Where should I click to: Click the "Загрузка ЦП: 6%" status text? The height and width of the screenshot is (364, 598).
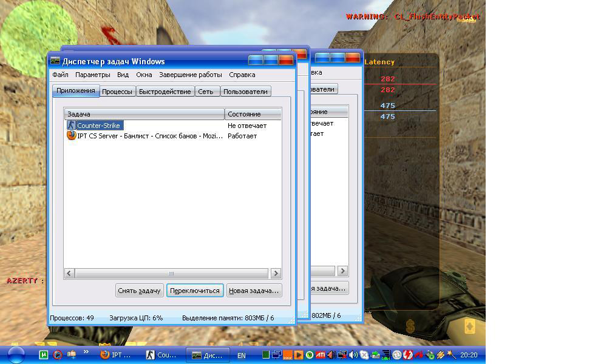(136, 317)
